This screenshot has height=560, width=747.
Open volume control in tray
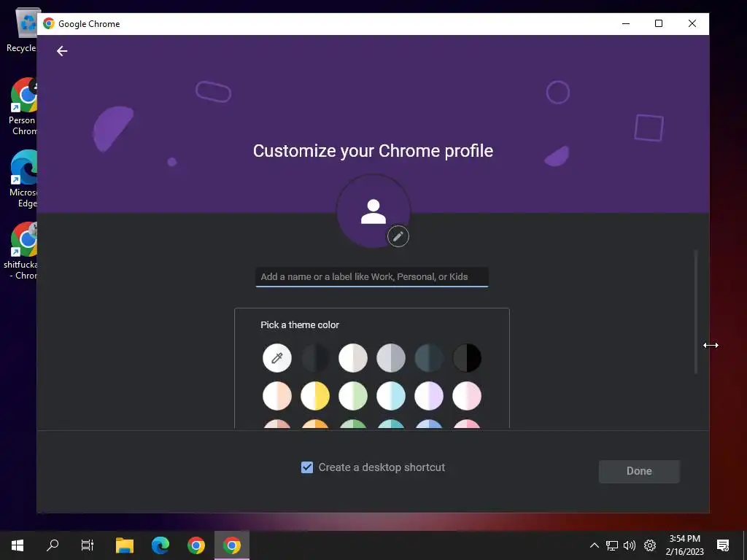[630, 545]
